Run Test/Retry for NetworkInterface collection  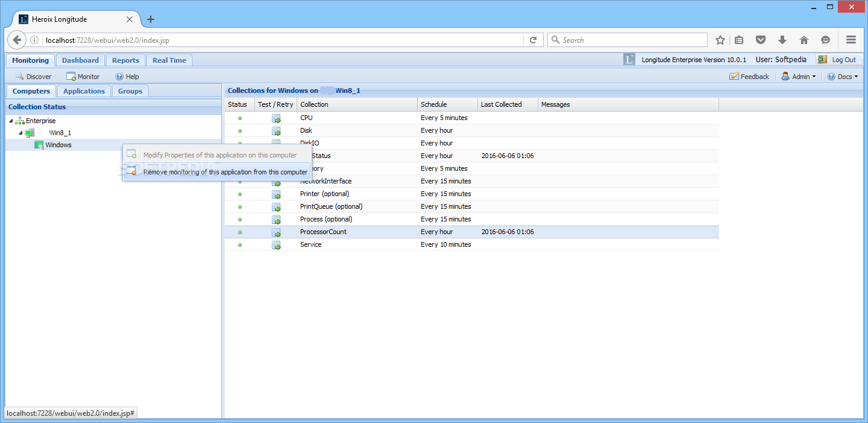point(276,182)
